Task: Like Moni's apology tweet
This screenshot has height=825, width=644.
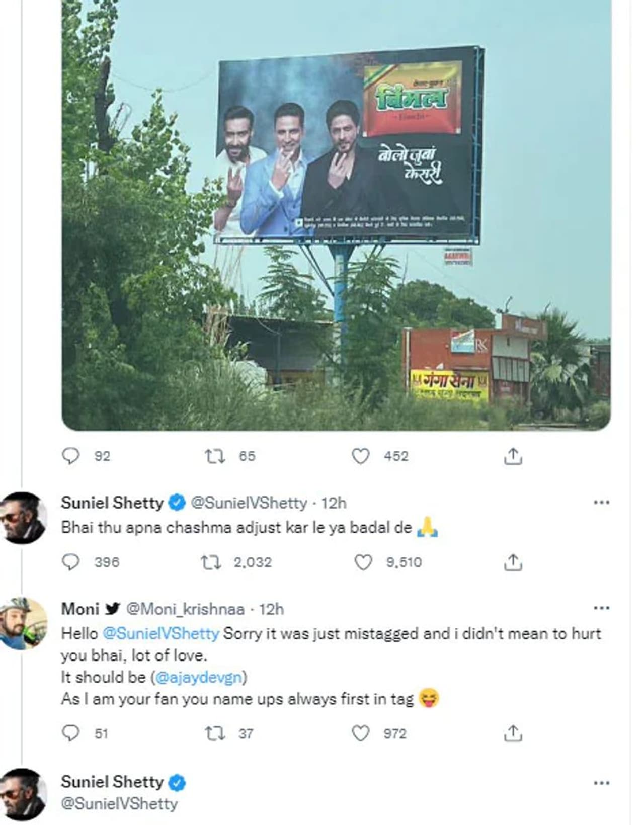Action: point(360,733)
